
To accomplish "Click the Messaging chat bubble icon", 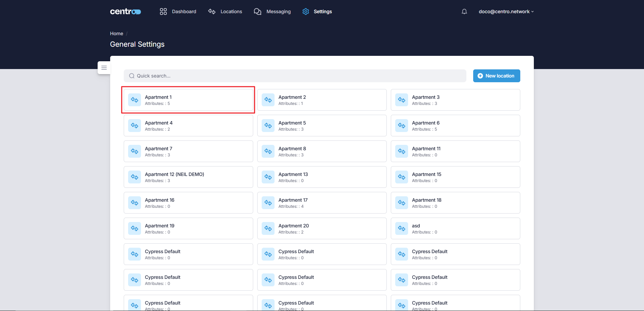I will point(258,12).
